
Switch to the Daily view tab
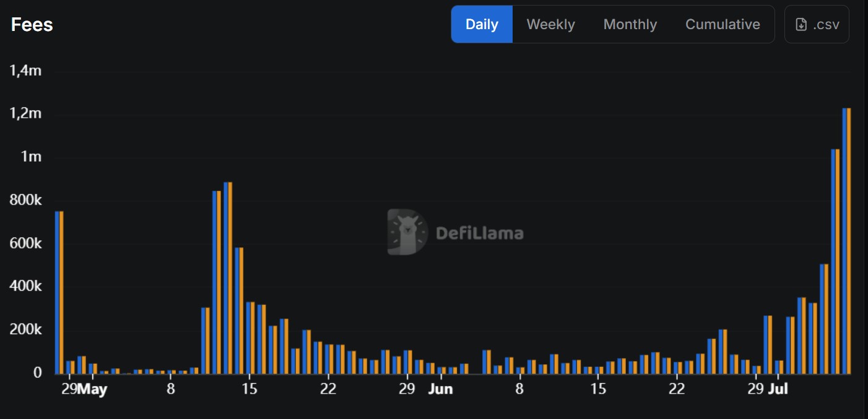482,25
